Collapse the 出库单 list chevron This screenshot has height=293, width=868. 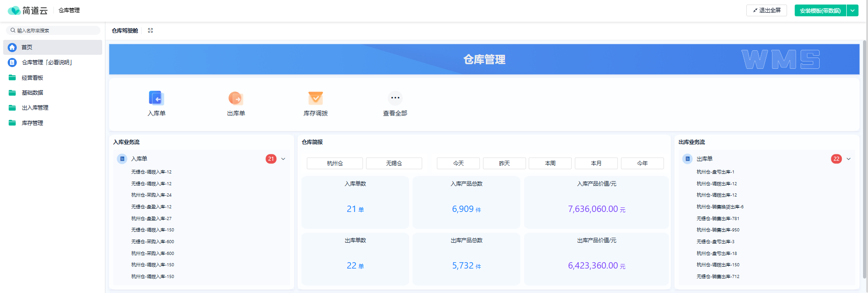pos(849,159)
